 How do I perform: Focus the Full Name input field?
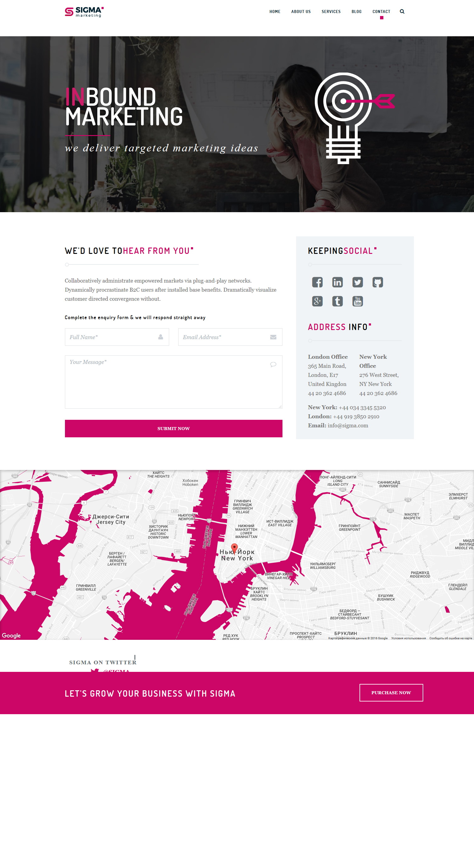(x=117, y=337)
